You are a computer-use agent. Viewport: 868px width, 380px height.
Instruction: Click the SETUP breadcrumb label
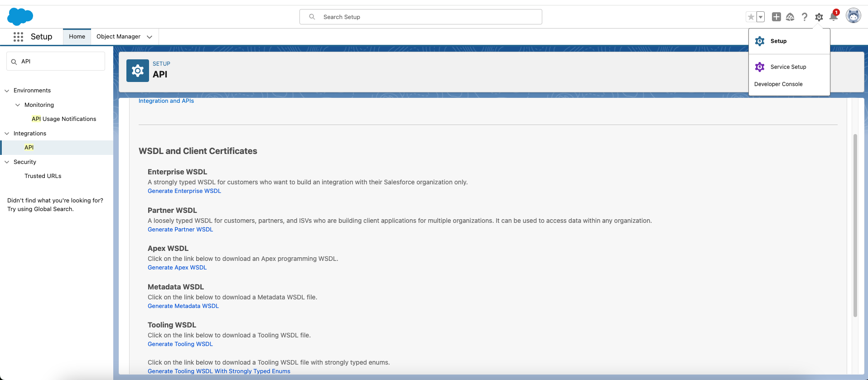(161, 64)
